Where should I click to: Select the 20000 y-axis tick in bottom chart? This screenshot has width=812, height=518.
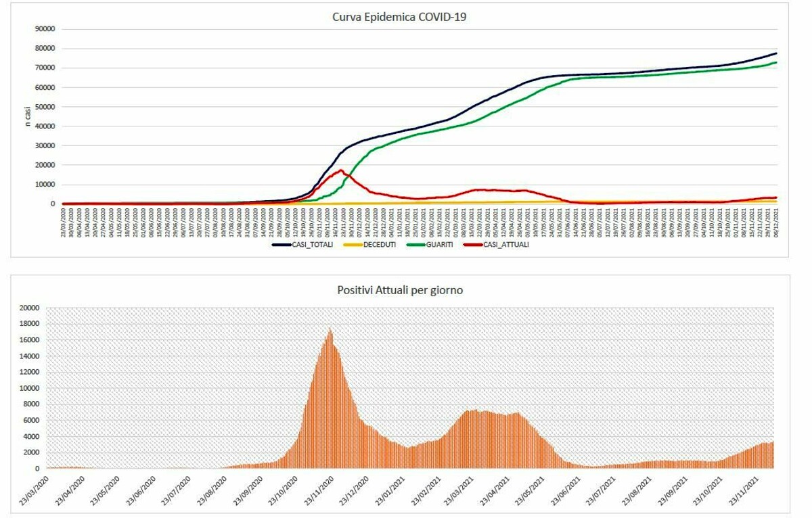click(30, 308)
